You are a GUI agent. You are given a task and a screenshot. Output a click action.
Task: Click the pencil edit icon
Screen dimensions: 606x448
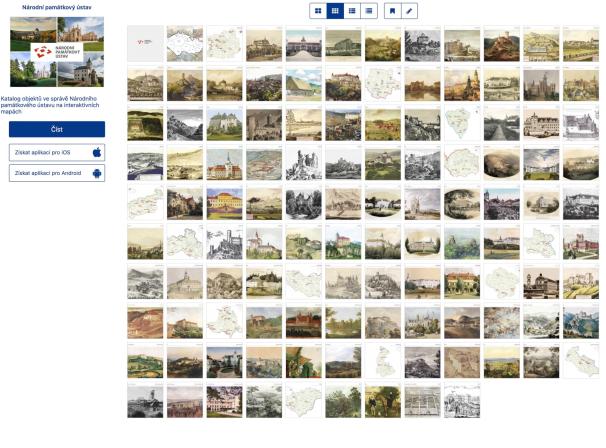click(x=409, y=11)
